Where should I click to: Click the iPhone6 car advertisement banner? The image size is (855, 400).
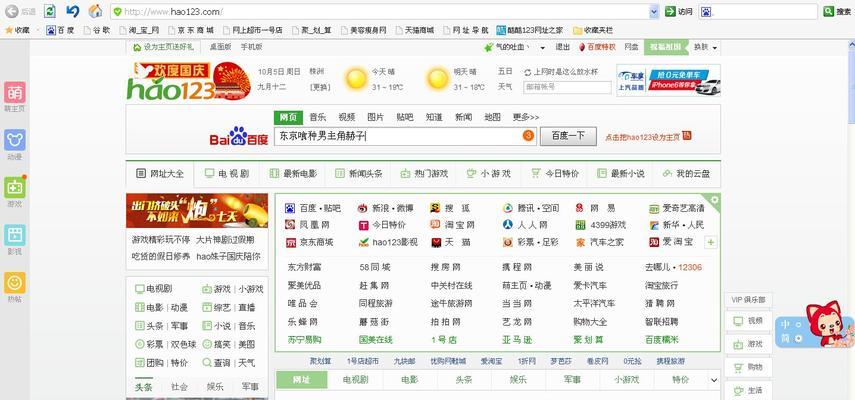pyautogui.click(x=669, y=80)
